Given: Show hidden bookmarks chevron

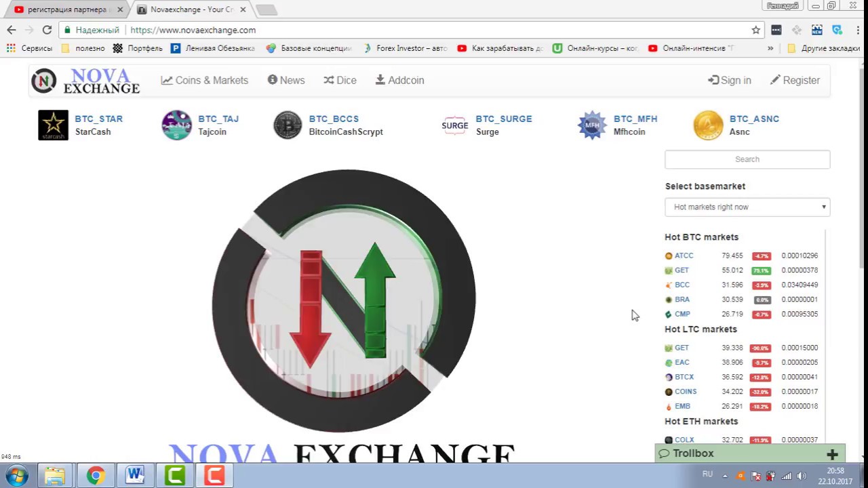Looking at the screenshot, I should tap(770, 48).
